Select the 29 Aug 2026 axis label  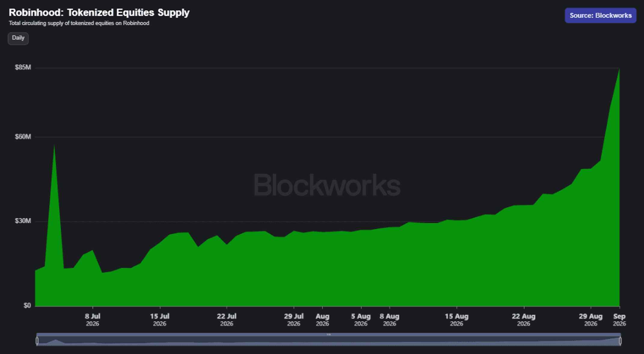coord(591,319)
